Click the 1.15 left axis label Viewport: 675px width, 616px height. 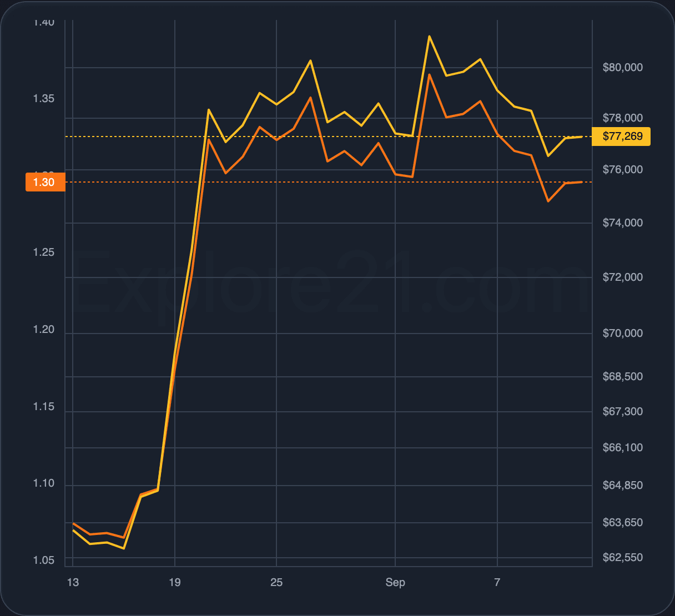(x=44, y=407)
